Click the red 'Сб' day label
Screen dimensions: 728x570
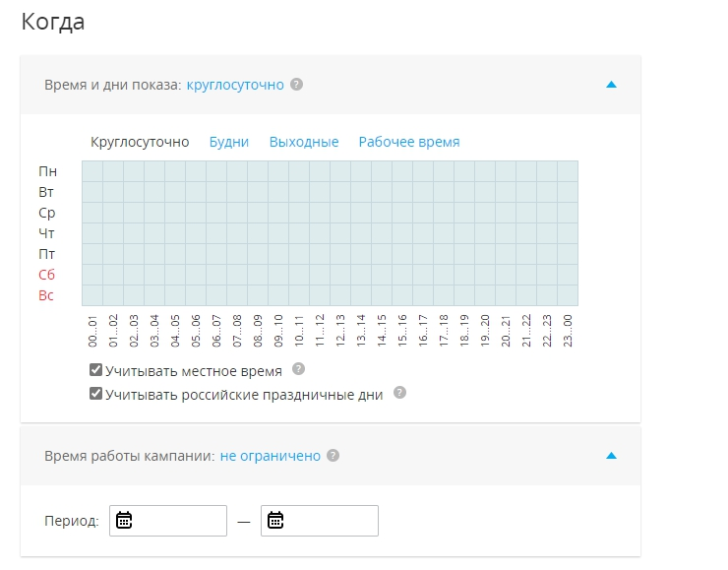point(46,275)
